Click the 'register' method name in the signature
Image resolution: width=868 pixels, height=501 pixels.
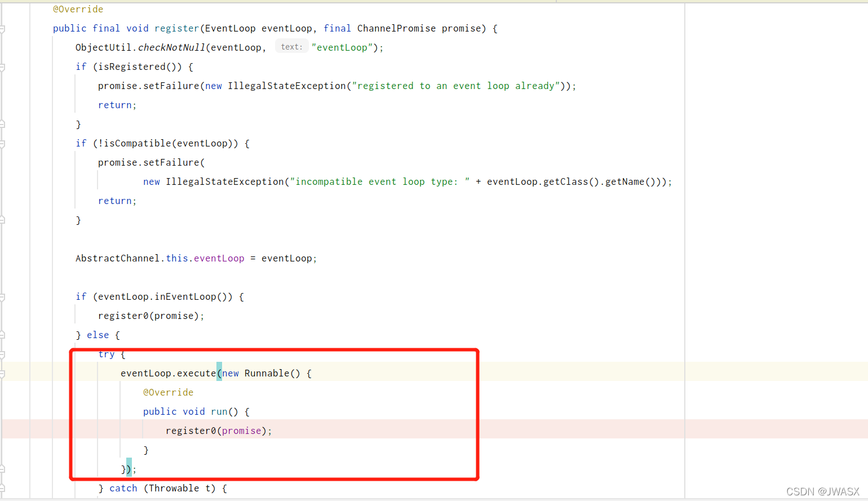pos(176,29)
